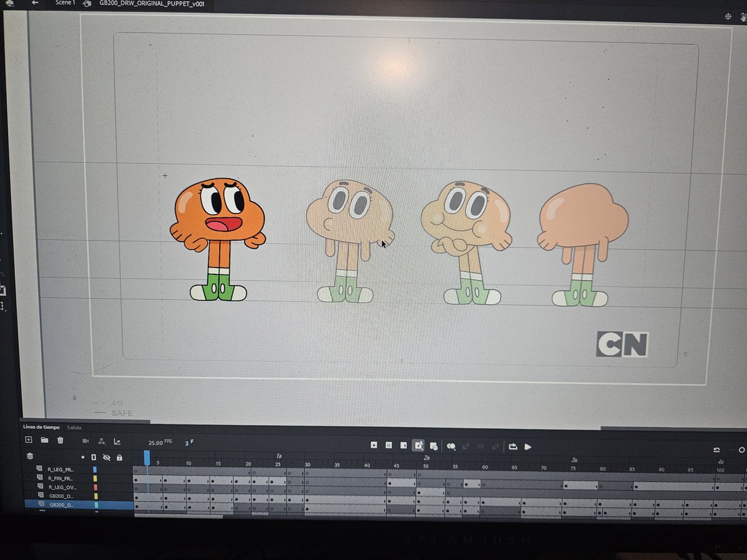The height and width of the screenshot is (560, 747).
Task: Lock all layers with the padlock icon
Action: [119, 457]
